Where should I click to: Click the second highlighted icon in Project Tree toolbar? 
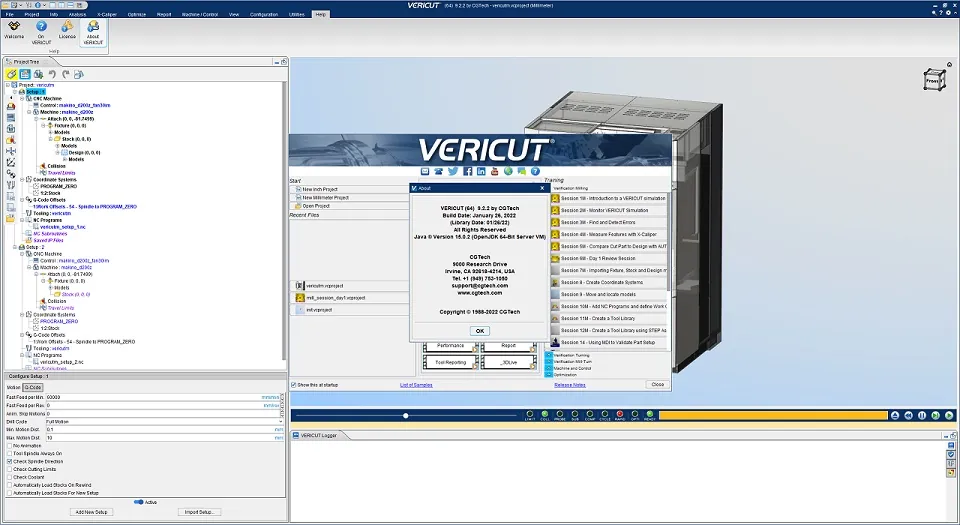(x=25, y=74)
